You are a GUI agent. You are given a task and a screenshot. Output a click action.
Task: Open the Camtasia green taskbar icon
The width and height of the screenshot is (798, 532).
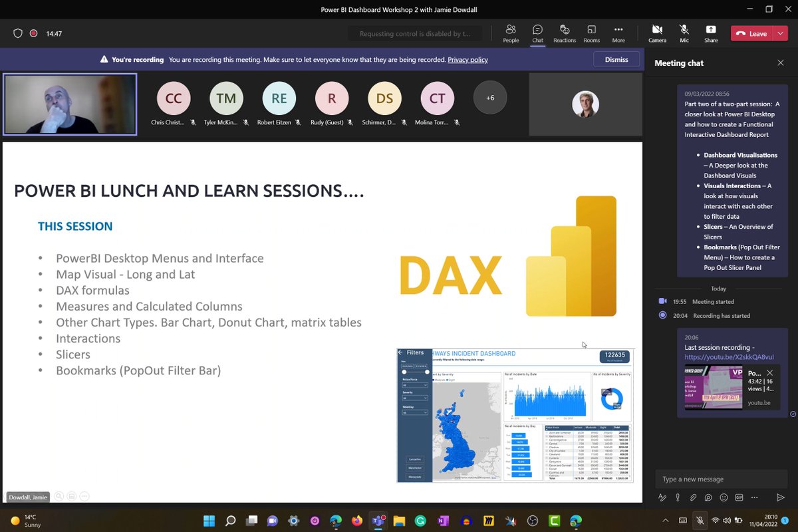[554, 521]
